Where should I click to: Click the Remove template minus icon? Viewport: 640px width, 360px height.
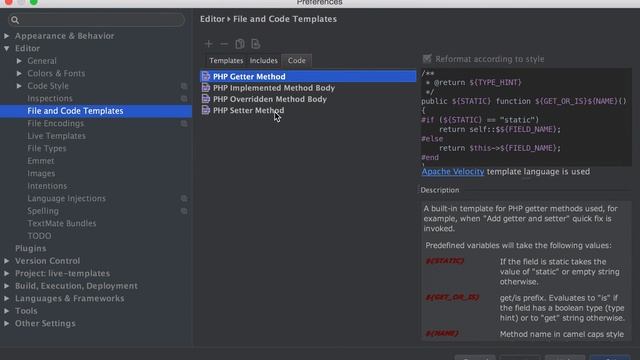click(224, 44)
